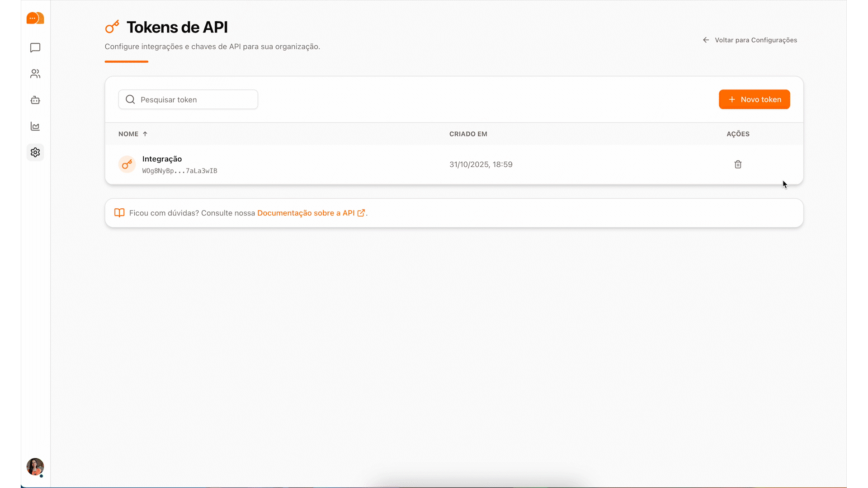868x488 pixels.
Task: Click the search magnifier icon
Action: (x=130, y=99)
